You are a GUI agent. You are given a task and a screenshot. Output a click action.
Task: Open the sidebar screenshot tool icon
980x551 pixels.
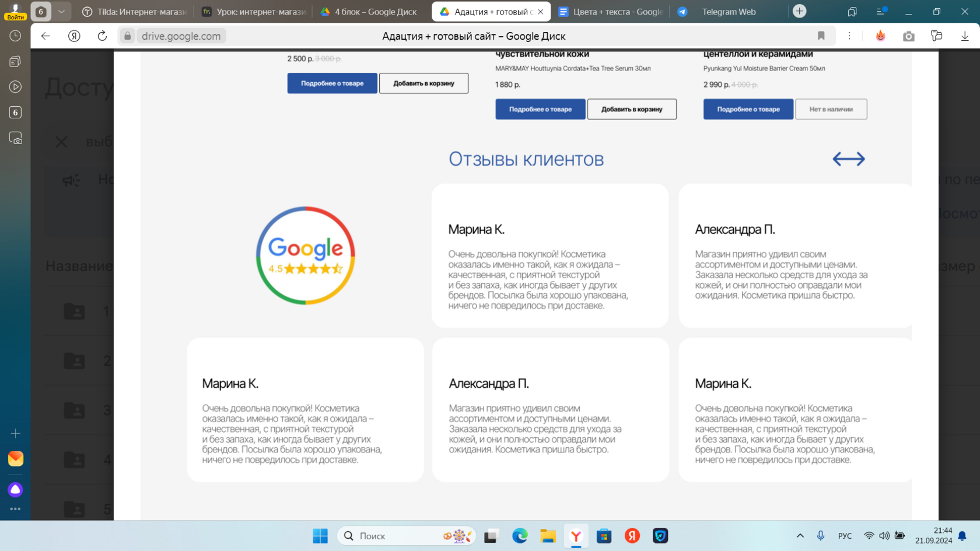click(15, 138)
